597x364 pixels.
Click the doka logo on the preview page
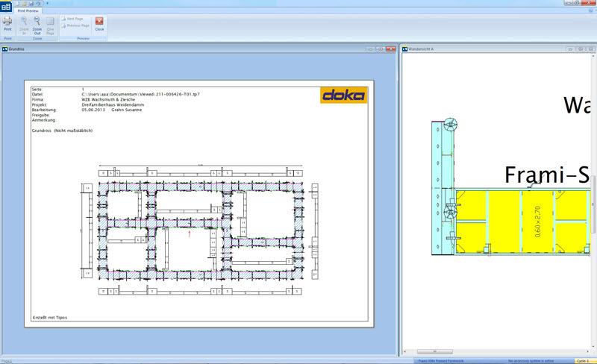(342, 95)
